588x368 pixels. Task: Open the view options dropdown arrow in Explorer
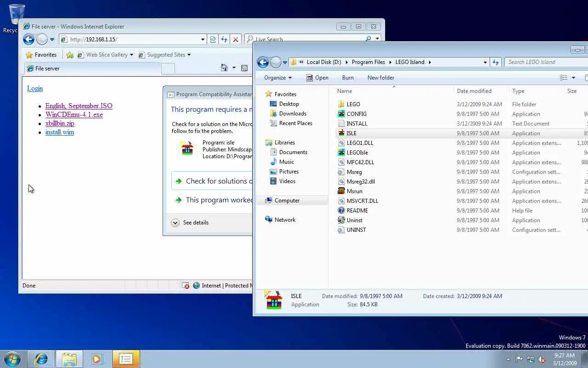(573, 78)
